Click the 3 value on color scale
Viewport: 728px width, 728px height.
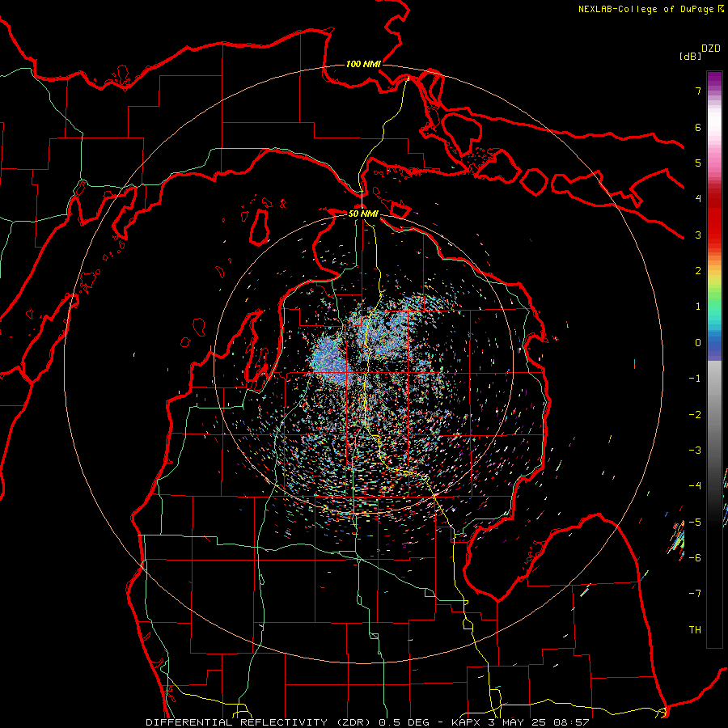tap(698, 235)
